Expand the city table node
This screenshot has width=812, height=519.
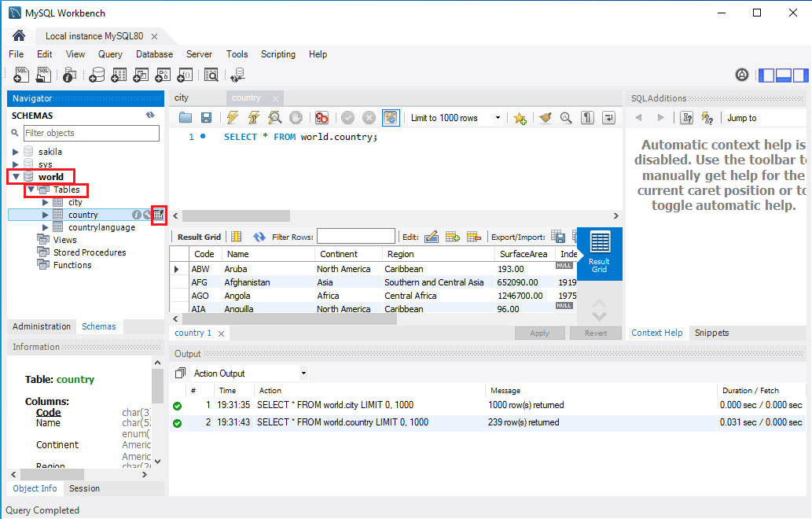[x=46, y=202]
